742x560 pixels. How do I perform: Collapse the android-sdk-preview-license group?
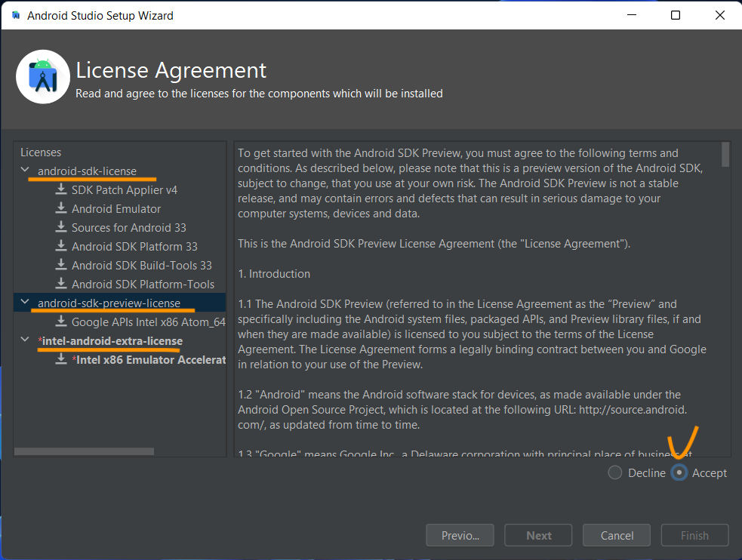pyautogui.click(x=25, y=302)
